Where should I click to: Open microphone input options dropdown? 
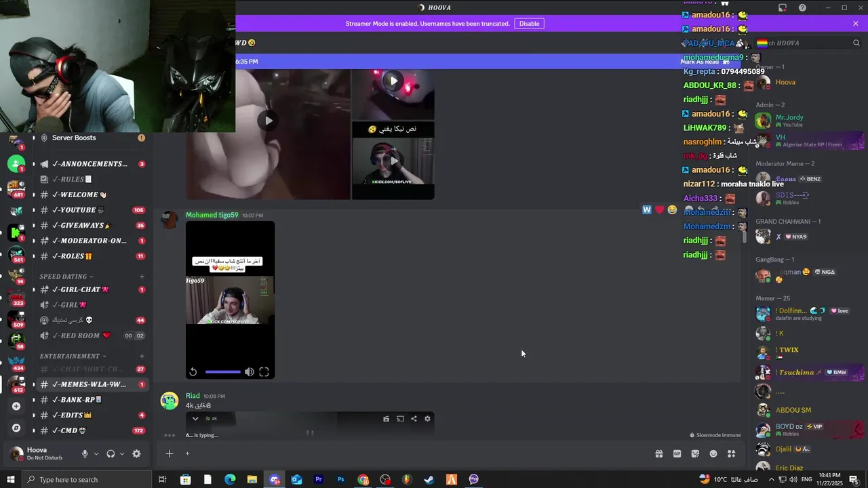pos(96,454)
